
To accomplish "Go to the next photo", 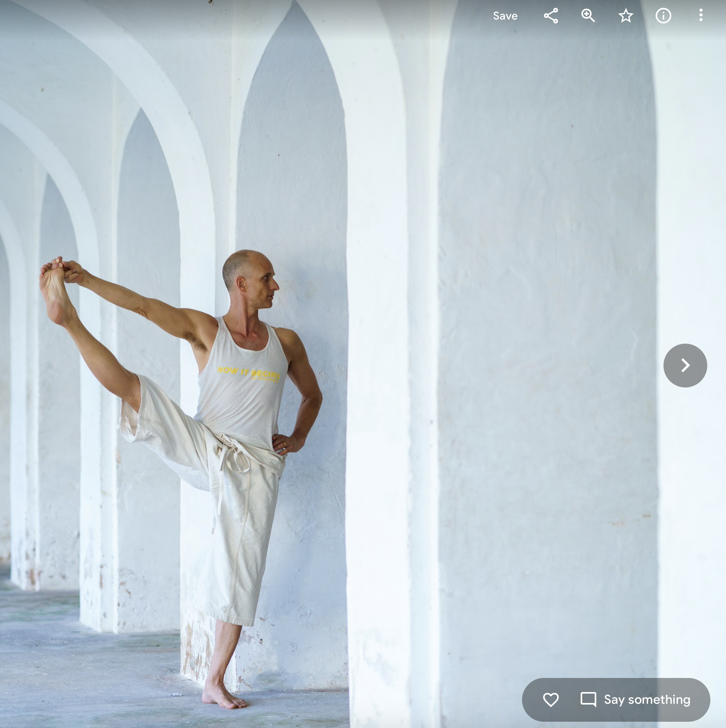I will (x=685, y=366).
